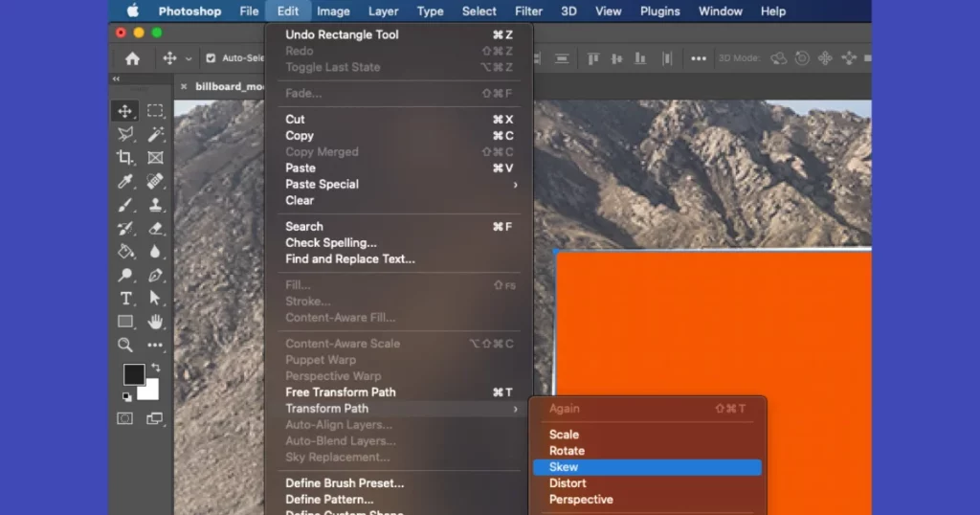Choose Check Spelling
The width and height of the screenshot is (980, 515).
pos(399,243)
